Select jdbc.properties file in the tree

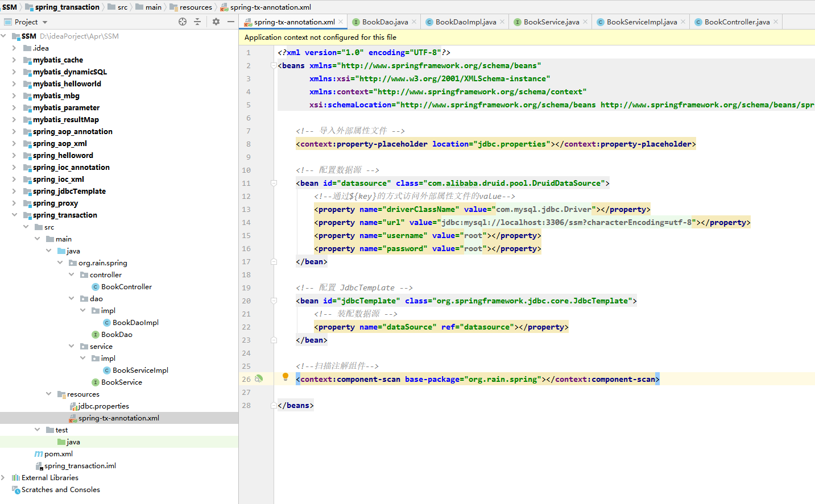104,406
